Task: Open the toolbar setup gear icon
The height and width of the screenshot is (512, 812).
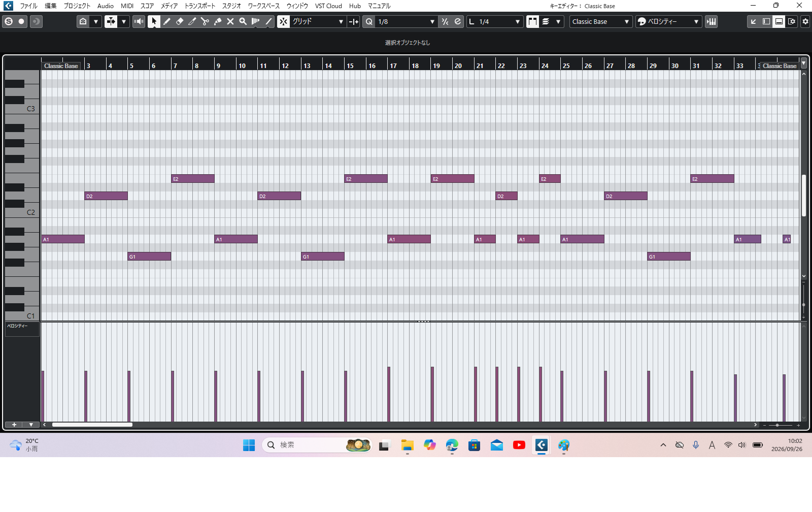Action: 805,21
